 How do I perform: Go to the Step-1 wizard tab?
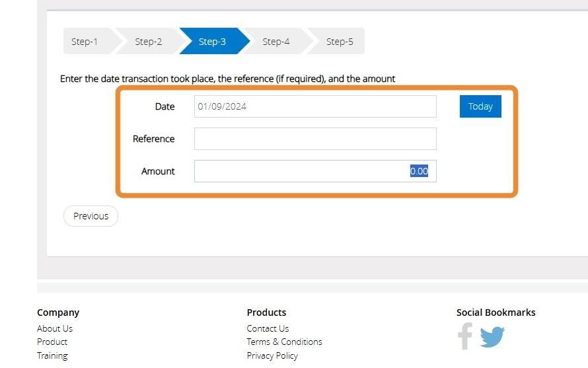click(x=87, y=41)
